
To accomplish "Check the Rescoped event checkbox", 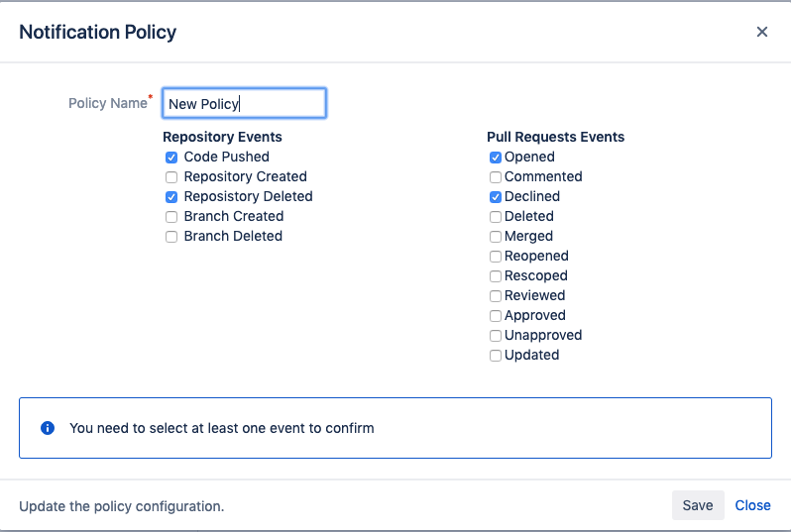I will tap(496, 276).
